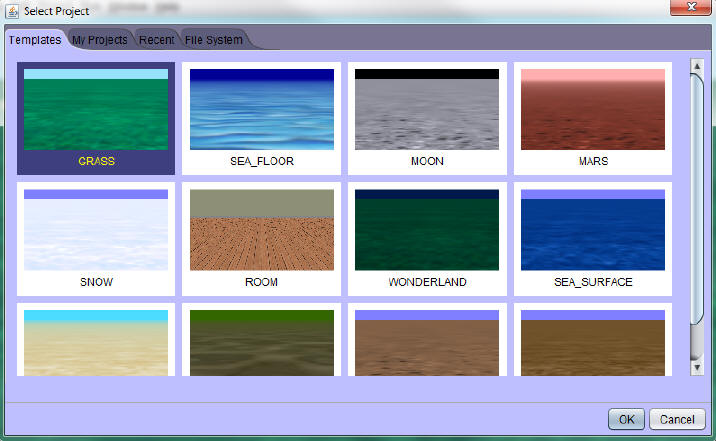Switch to the File System tab
The image size is (716, 441).
(x=214, y=40)
